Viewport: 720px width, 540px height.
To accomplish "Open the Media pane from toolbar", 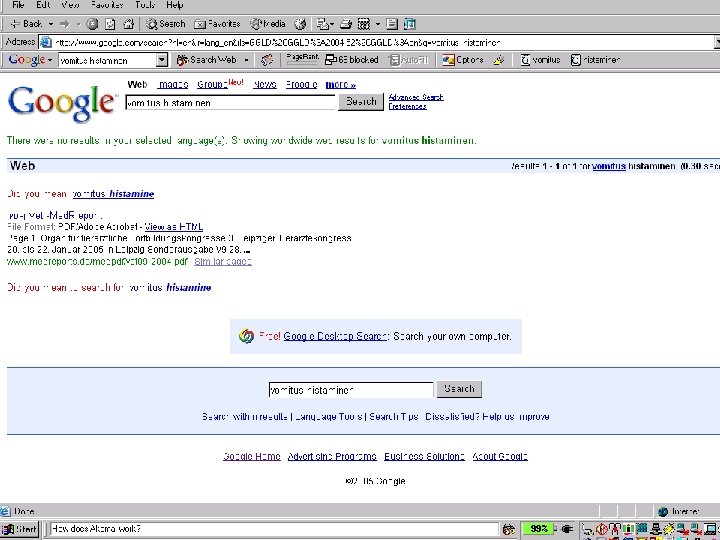I will [x=268, y=24].
